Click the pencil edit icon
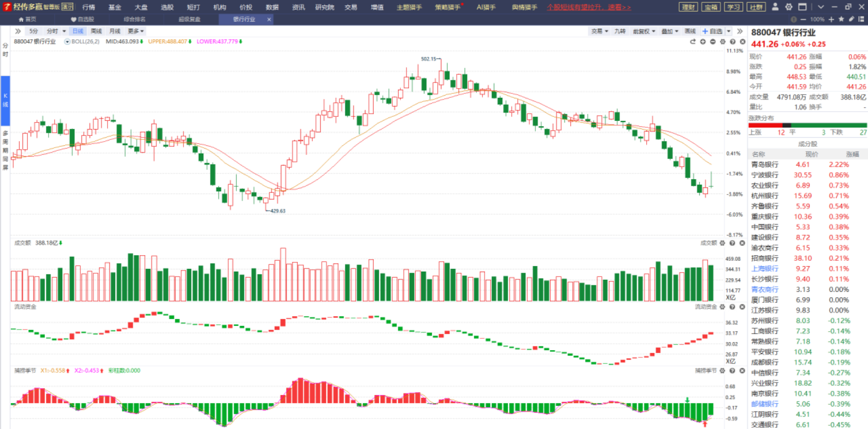Viewport: 868px width, 429px height. click(851, 19)
